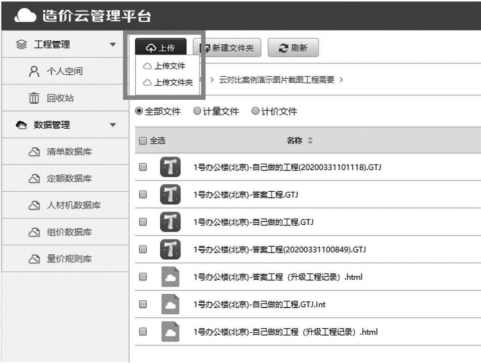Click the cloud logo beside 造价云管理平台
The height and width of the screenshot is (363, 481).
pyautogui.click(x=25, y=16)
